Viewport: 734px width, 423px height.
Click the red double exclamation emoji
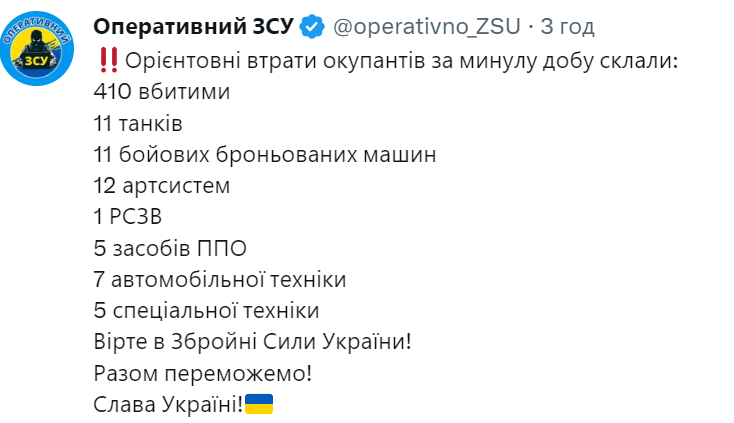(109, 60)
